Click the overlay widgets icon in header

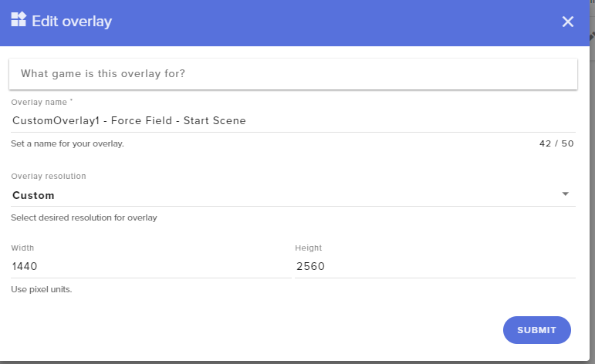click(x=19, y=19)
